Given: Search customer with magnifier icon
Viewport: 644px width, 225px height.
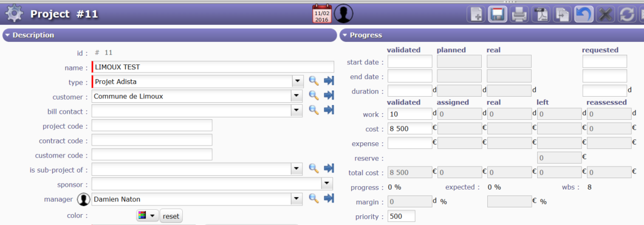Looking at the screenshot, I should tap(313, 96).
